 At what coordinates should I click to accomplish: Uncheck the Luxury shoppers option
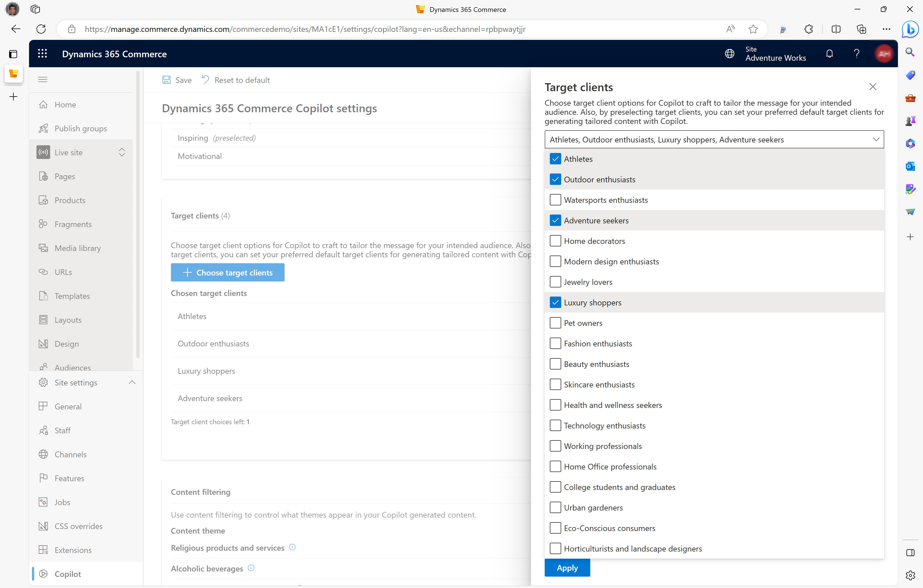point(555,302)
